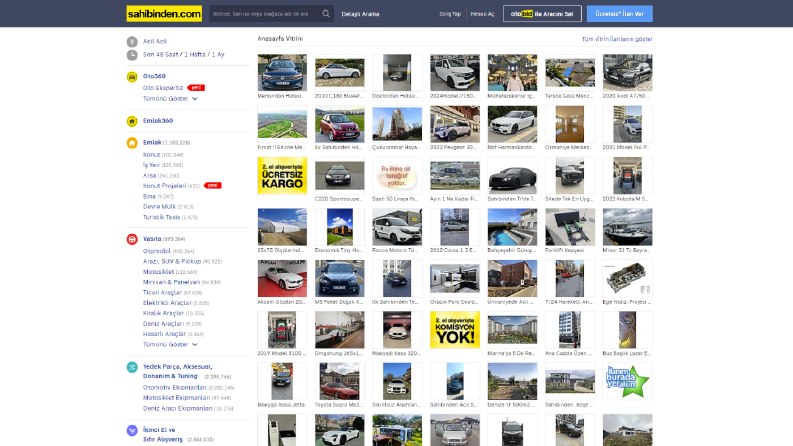The height and width of the screenshot is (446, 793).
Task: Click the purple İkinci El shopping icon
Action: (132, 430)
